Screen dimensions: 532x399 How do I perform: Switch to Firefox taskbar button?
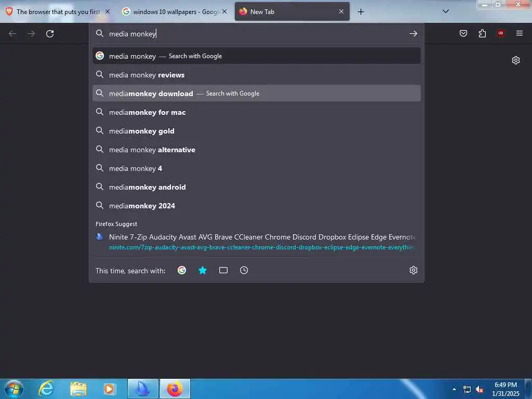(175, 389)
